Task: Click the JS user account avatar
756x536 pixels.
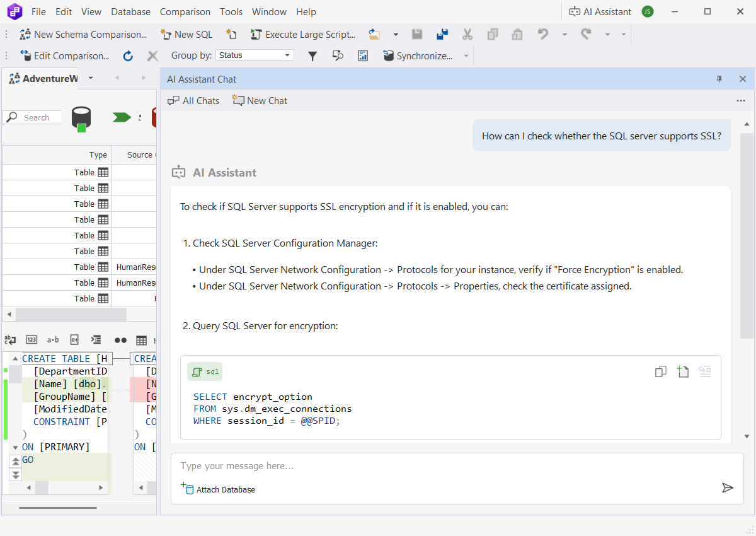Action: point(648,11)
